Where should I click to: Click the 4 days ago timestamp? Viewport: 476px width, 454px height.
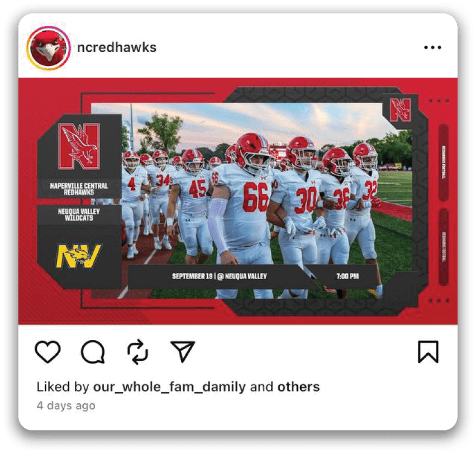[x=66, y=405]
